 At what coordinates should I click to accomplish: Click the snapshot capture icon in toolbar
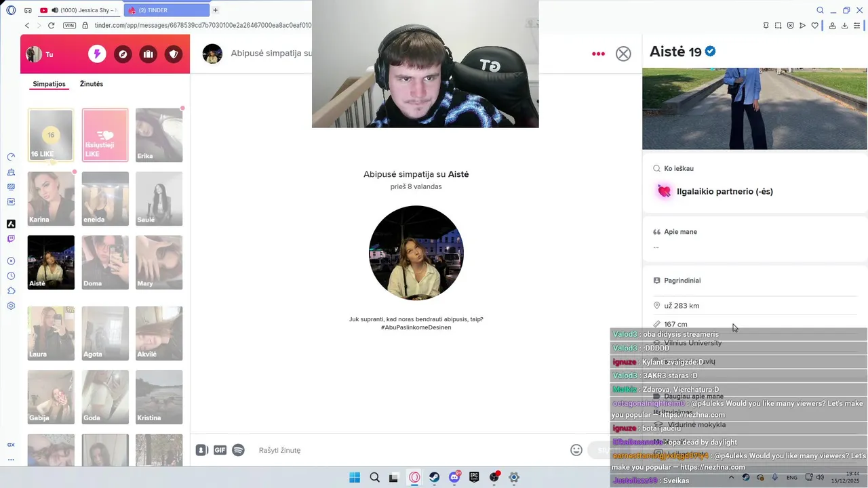(778, 26)
